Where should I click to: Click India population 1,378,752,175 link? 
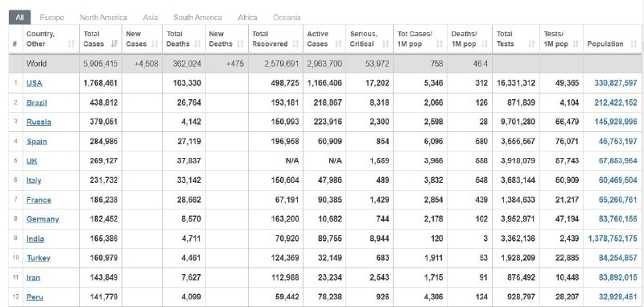tap(613, 239)
